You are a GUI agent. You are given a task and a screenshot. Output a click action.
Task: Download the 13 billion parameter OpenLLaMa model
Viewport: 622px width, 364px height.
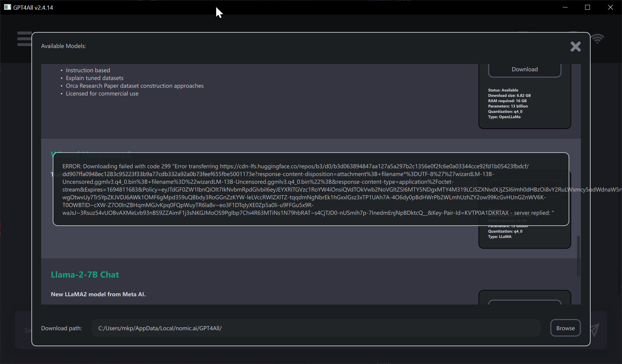click(x=525, y=69)
